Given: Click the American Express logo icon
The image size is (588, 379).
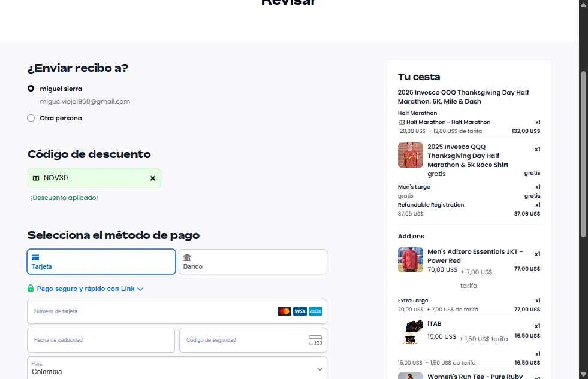Looking at the screenshot, I should (315, 311).
